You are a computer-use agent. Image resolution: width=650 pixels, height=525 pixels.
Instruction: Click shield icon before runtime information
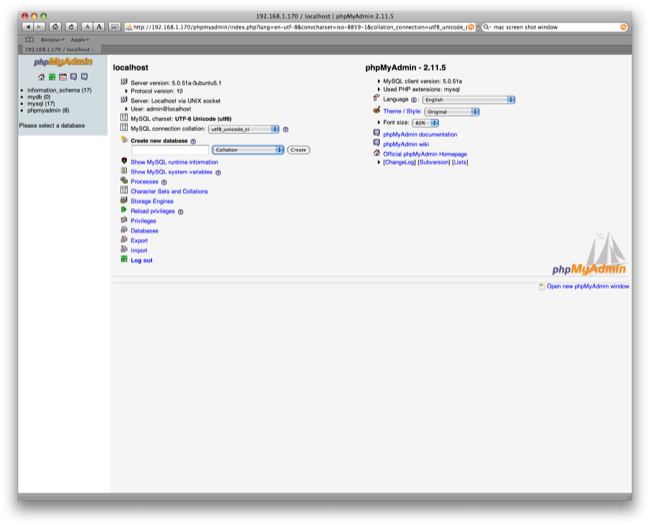tap(124, 161)
